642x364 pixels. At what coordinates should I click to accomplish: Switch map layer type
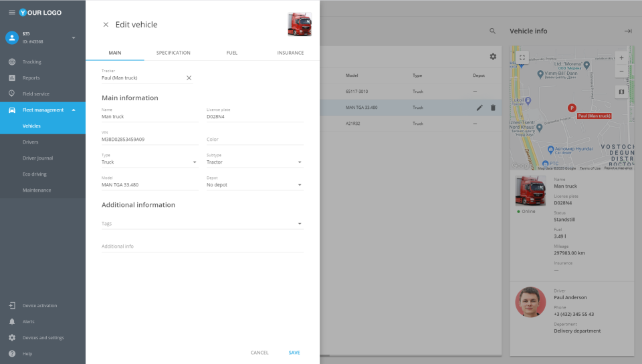click(x=621, y=92)
